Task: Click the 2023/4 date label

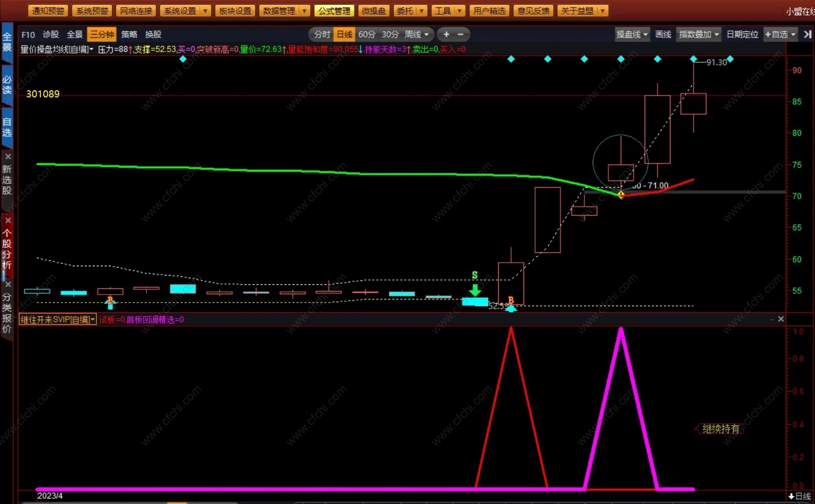Action: (50, 496)
